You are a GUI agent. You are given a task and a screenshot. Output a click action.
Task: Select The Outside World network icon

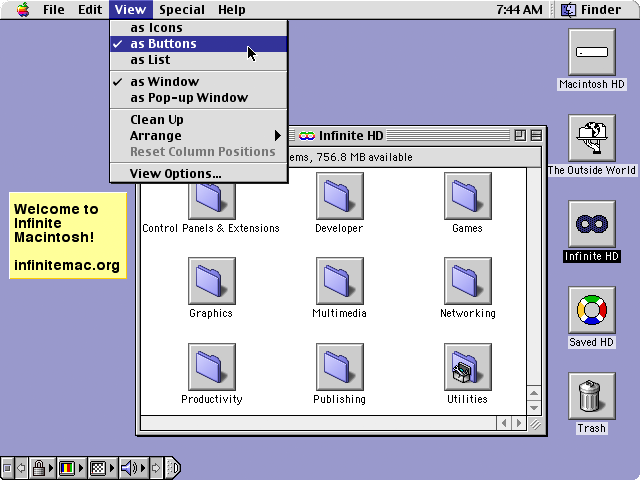(x=591, y=138)
